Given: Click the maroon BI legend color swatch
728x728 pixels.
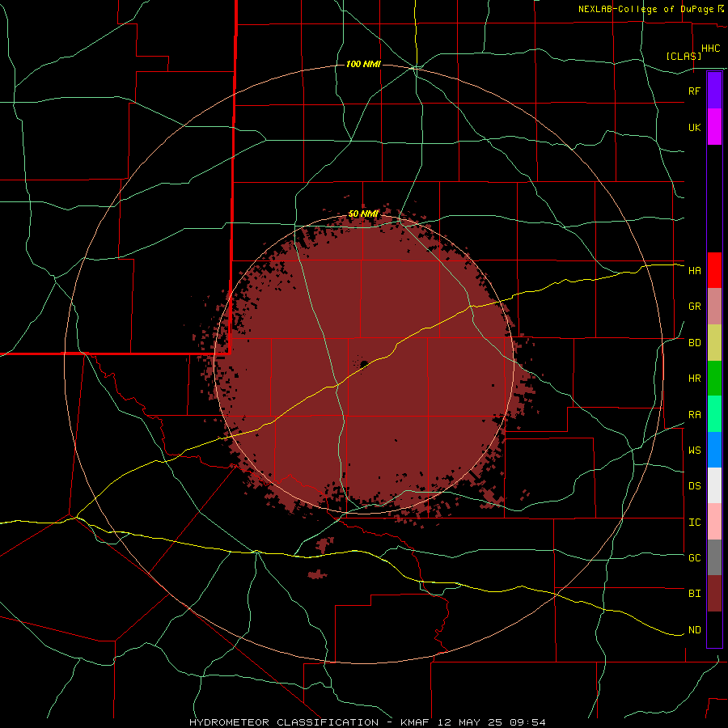Looking at the screenshot, I should (x=714, y=594).
